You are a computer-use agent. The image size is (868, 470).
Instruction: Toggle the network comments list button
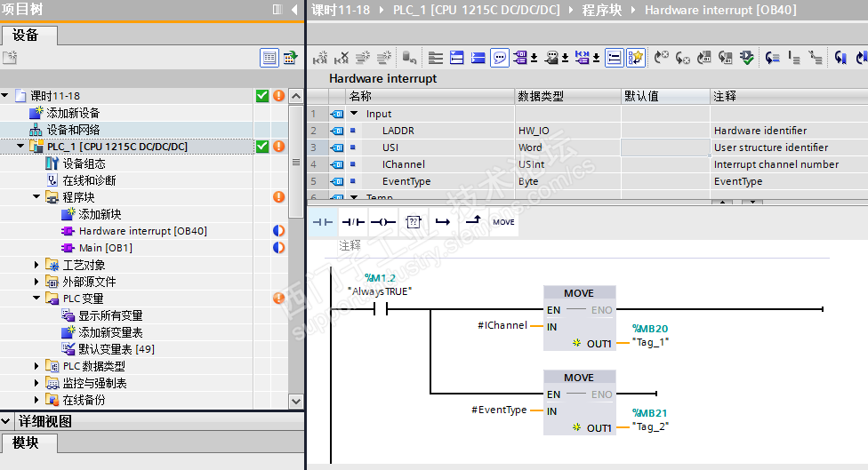pyautogui.click(x=614, y=58)
